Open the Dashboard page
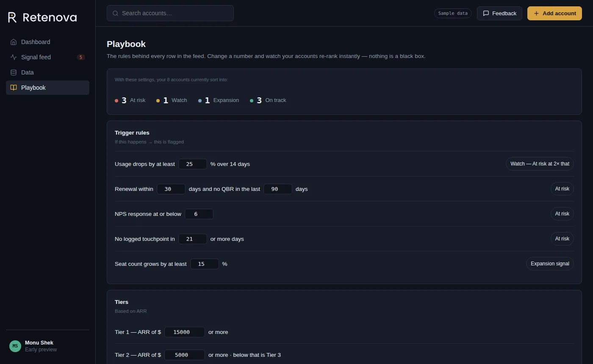The height and width of the screenshot is (364, 593). [x=47, y=42]
